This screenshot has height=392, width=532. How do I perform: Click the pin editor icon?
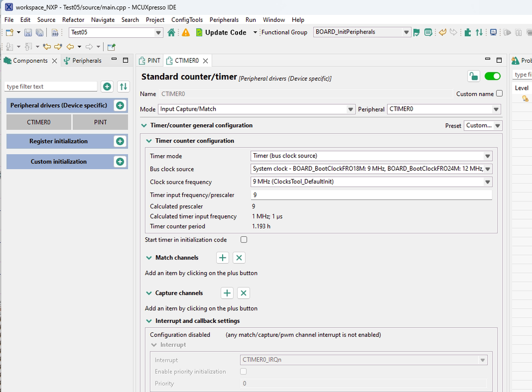coord(111,47)
